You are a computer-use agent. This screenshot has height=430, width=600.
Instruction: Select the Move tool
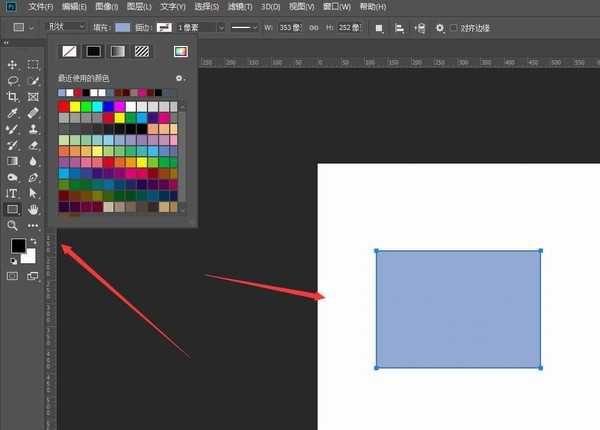pyautogui.click(x=13, y=64)
